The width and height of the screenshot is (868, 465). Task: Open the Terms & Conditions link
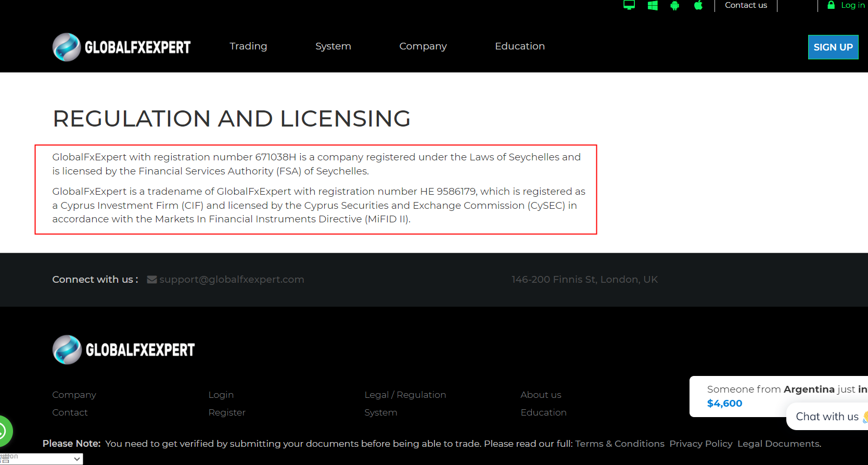[620, 444]
